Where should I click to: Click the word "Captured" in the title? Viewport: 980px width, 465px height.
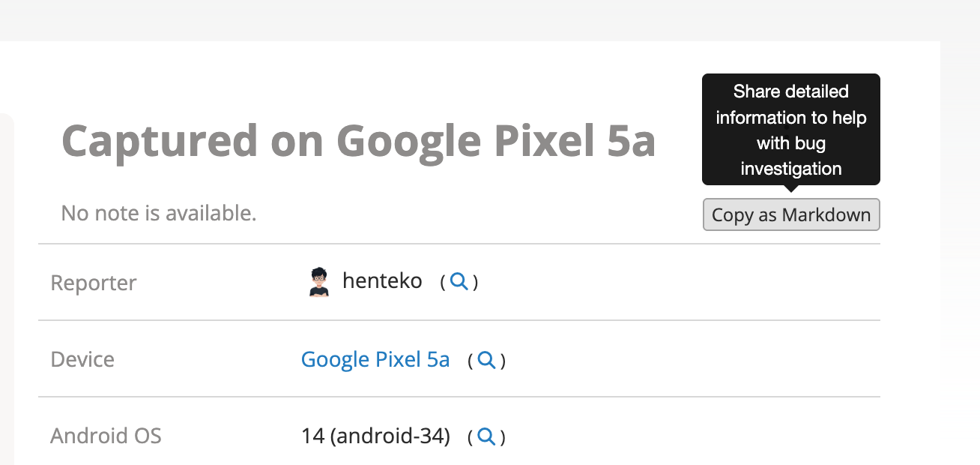(159, 141)
